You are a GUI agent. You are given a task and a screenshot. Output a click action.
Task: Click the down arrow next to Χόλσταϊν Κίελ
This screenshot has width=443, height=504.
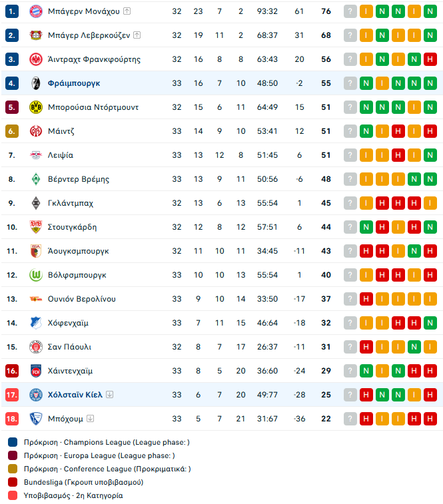tap(110, 395)
